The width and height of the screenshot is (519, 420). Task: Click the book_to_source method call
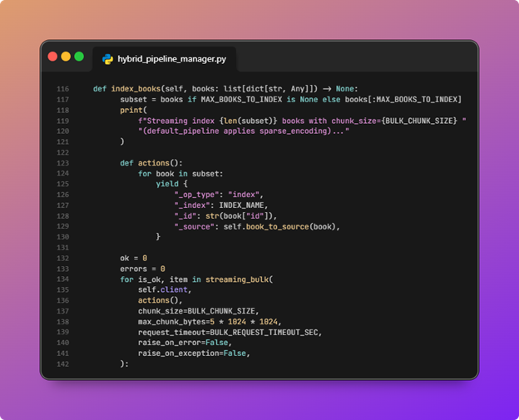[x=277, y=227]
